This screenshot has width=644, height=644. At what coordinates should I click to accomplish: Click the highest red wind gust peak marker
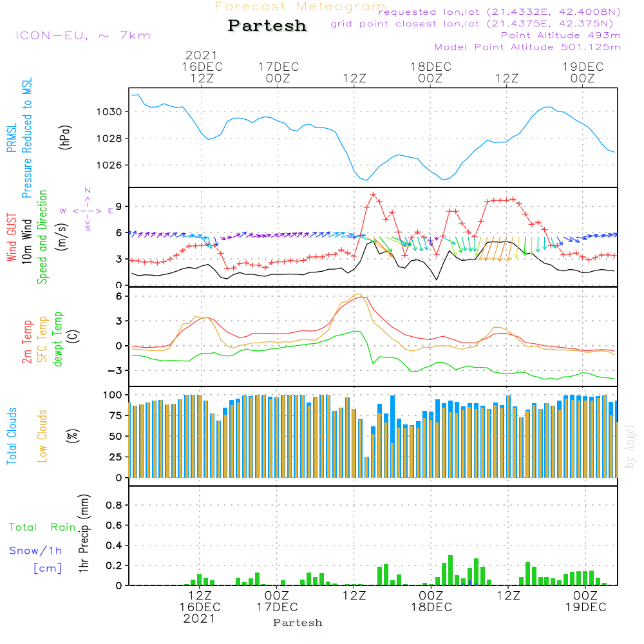[x=373, y=194]
